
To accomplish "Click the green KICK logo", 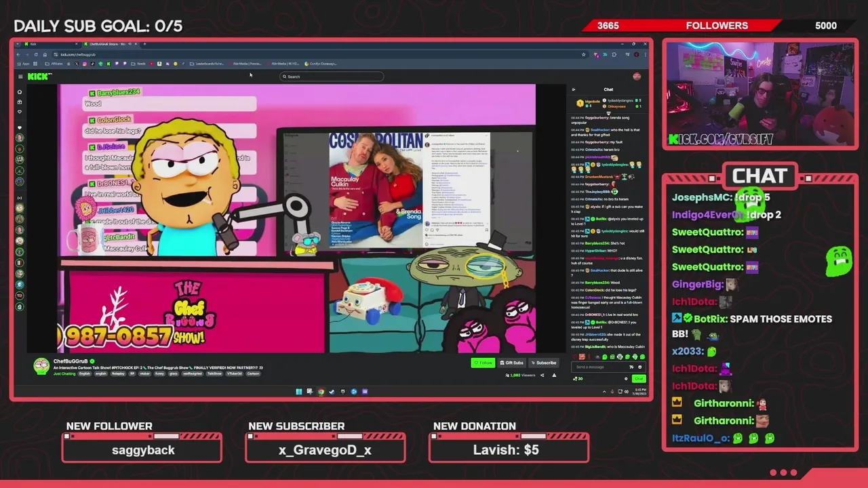I will [x=39, y=77].
